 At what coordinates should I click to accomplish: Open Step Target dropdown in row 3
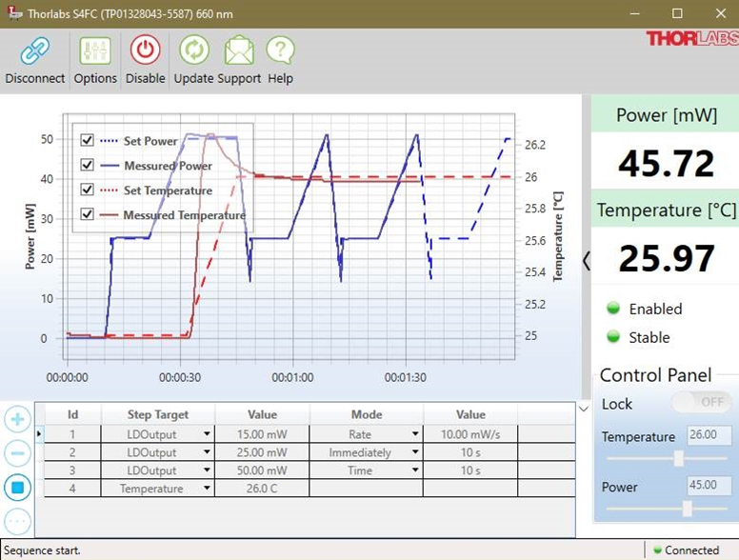tap(207, 470)
